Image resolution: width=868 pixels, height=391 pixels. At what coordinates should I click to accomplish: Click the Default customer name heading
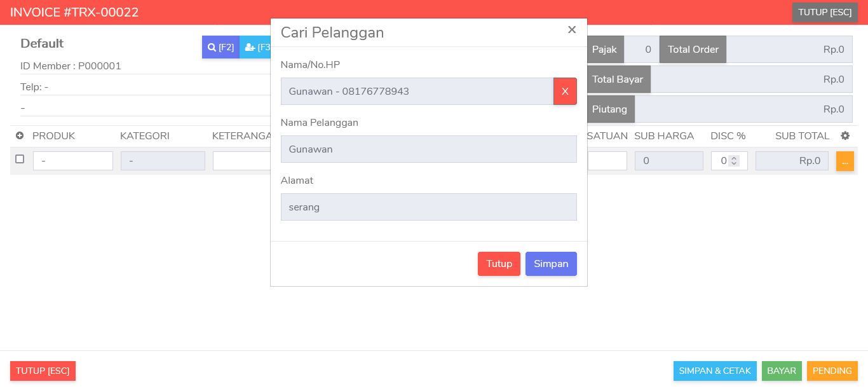[42, 43]
